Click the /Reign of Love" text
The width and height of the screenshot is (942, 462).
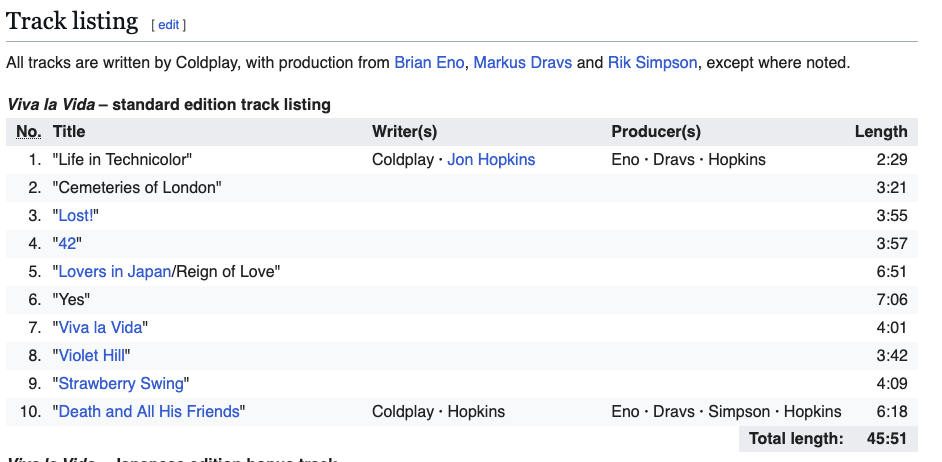(226, 272)
